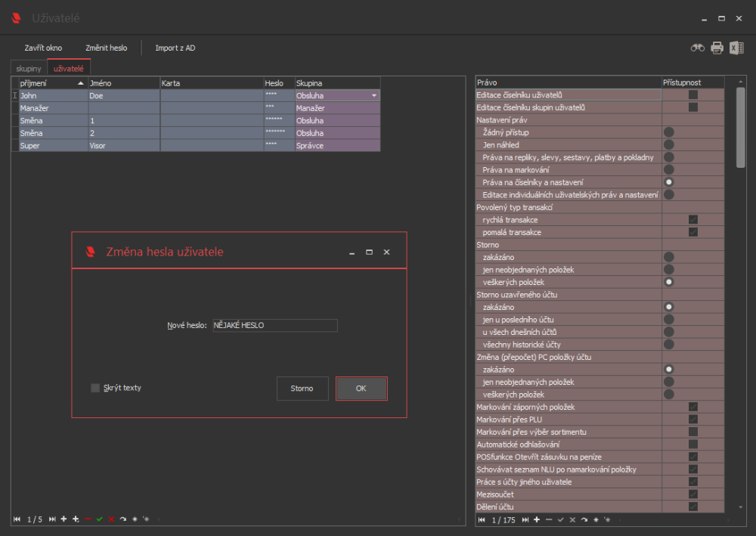This screenshot has width=756, height=536.
Task: Select Směna 2 row's Obsluha cell
Action: (337, 133)
